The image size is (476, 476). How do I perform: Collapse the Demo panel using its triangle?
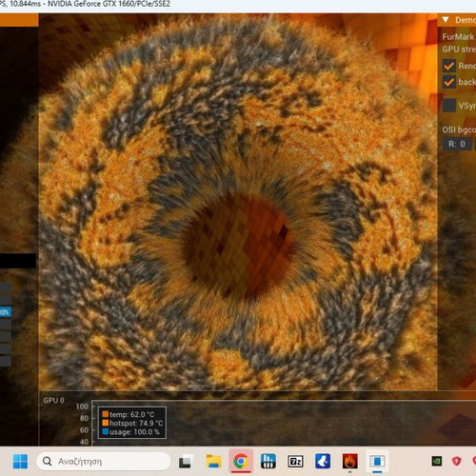[x=446, y=20]
